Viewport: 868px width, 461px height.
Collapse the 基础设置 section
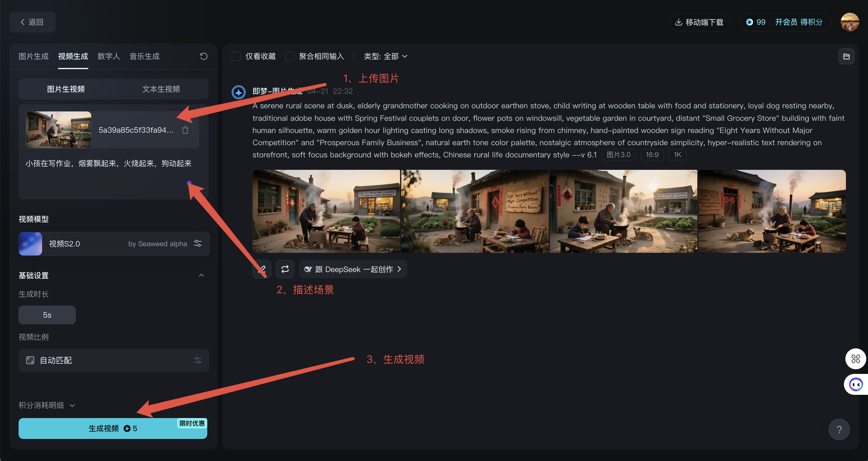(x=201, y=275)
